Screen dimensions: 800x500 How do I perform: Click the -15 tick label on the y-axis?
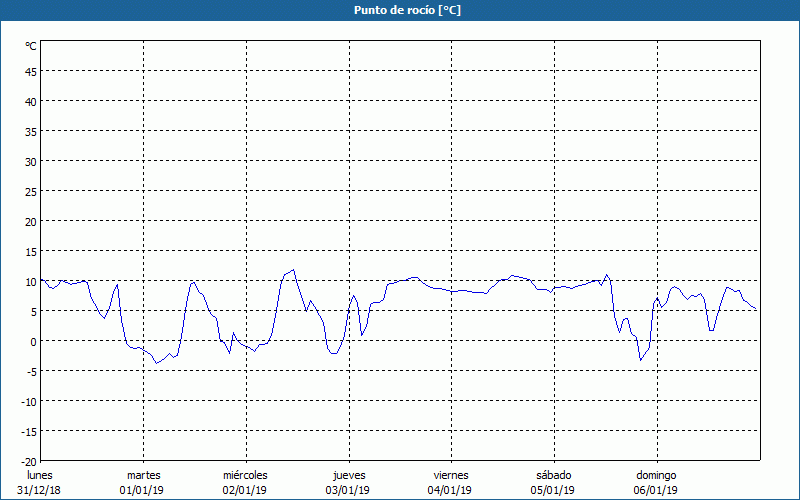point(28,431)
